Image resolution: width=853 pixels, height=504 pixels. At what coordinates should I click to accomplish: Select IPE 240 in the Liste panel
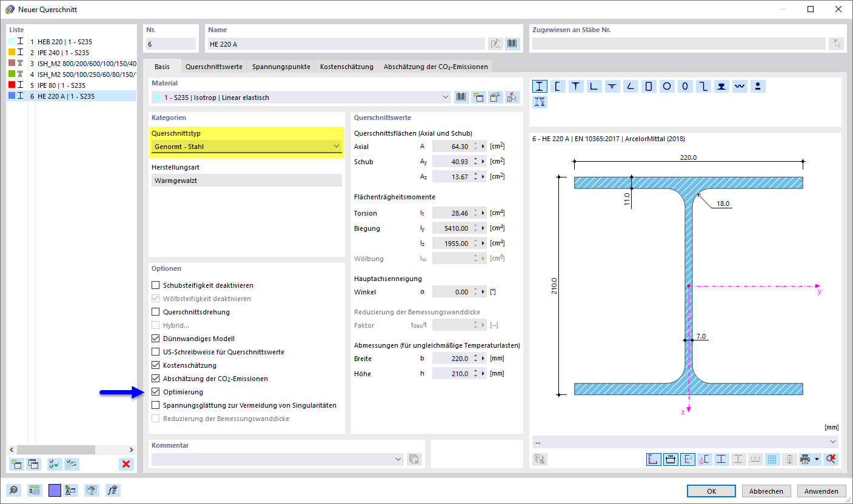(x=72, y=53)
